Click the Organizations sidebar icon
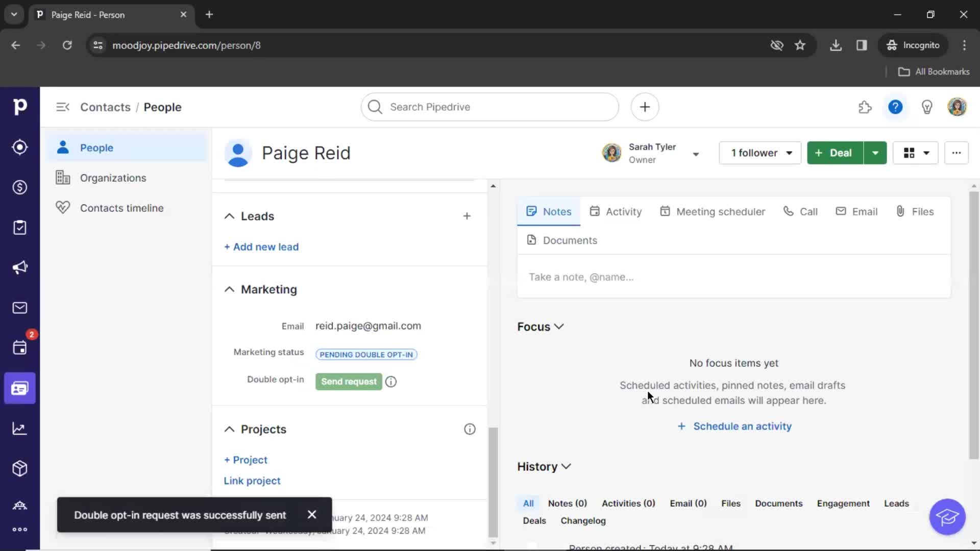 click(63, 177)
